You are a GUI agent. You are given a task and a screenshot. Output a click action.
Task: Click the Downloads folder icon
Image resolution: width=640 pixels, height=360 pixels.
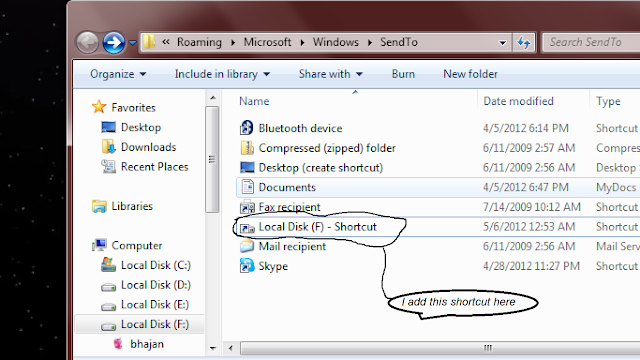point(108,147)
